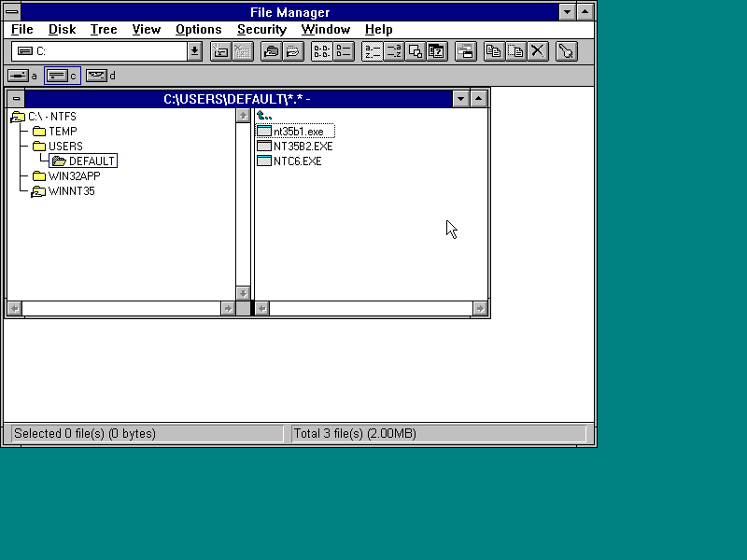Click the nt35b1.exe program file icon
This screenshot has width=747, height=560.
click(264, 132)
